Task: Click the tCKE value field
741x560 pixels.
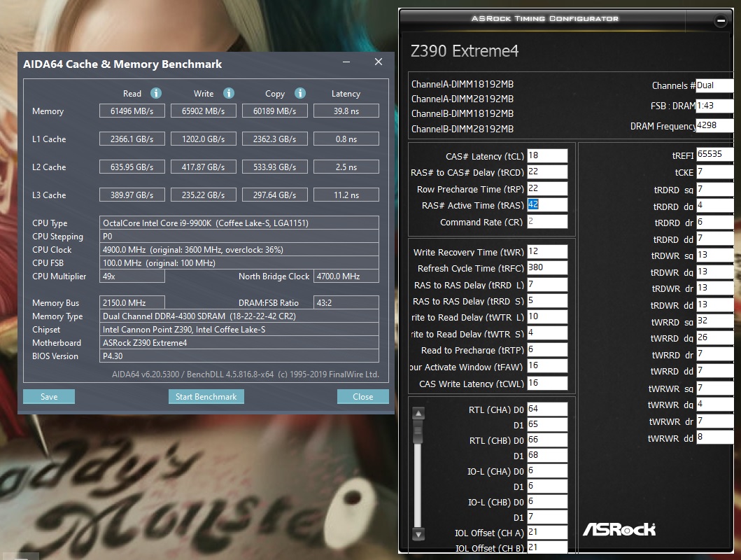Action: [x=714, y=172]
